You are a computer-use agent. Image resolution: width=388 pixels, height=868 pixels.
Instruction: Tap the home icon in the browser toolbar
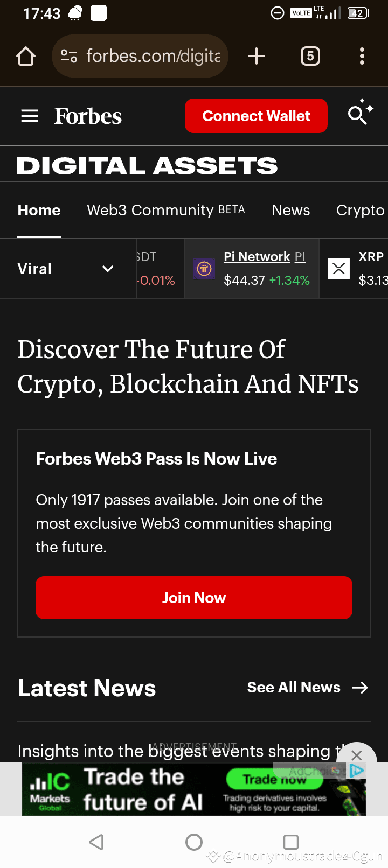coord(25,56)
